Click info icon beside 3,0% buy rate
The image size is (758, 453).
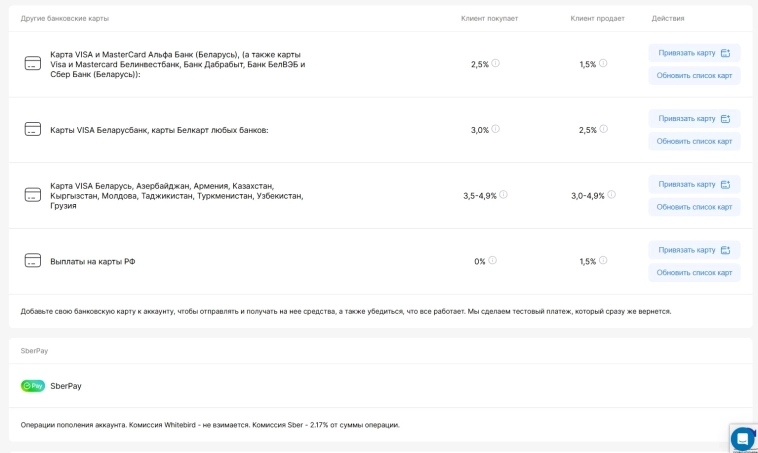pyautogui.click(x=496, y=129)
